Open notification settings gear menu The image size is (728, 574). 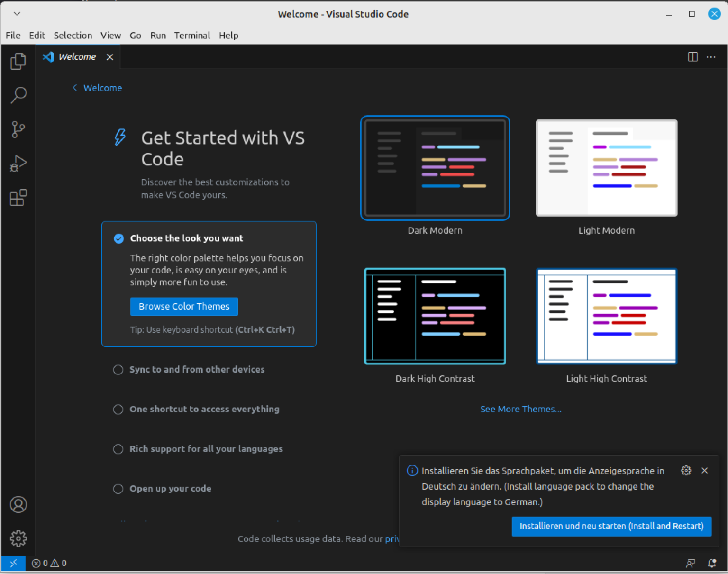[x=686, y=470]
